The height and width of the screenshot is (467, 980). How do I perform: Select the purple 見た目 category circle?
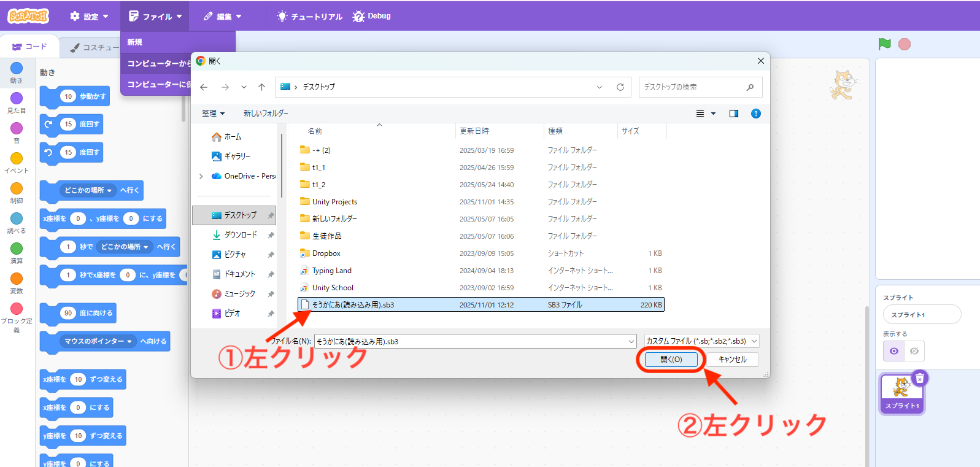pyautogui.click(x=17, y=98)
